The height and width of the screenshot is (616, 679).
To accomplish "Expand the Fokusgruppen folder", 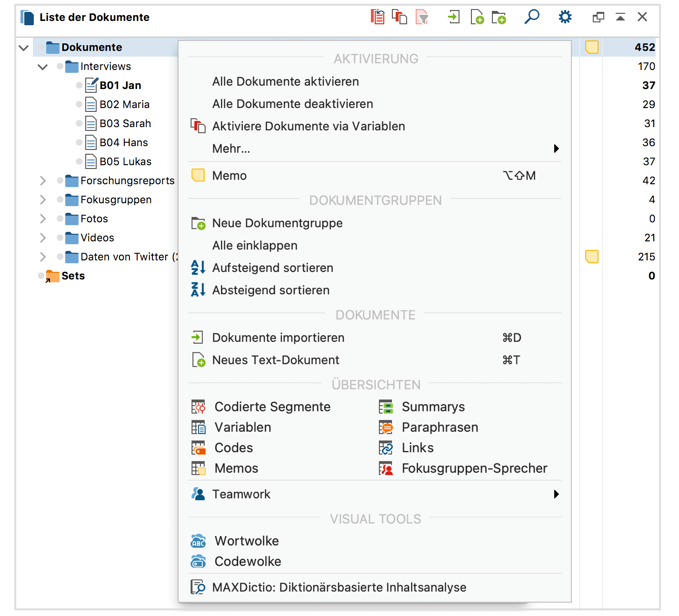I will [x=43, y=199].
